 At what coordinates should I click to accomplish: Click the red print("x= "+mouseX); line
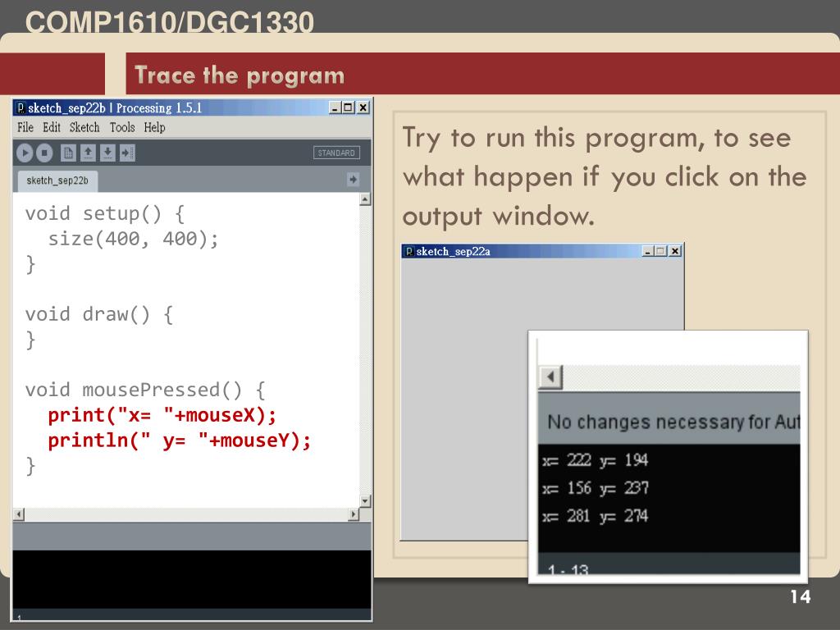coord(162,415)
